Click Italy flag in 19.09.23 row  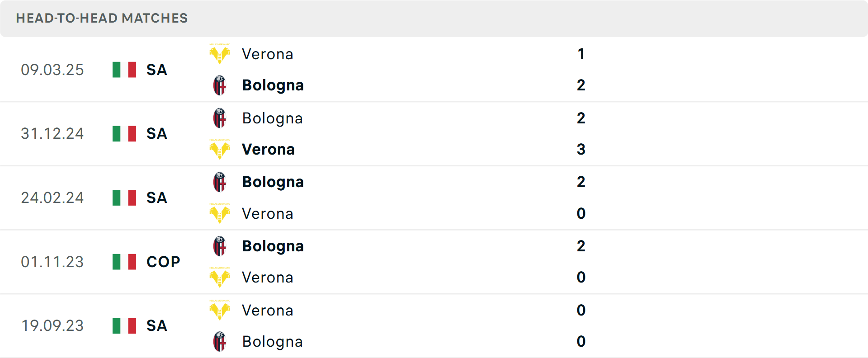pyautogui.click(x=124, y=325)
